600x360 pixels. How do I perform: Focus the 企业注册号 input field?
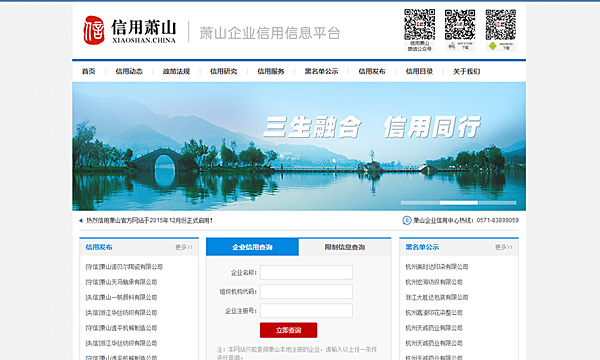[306, 311]
